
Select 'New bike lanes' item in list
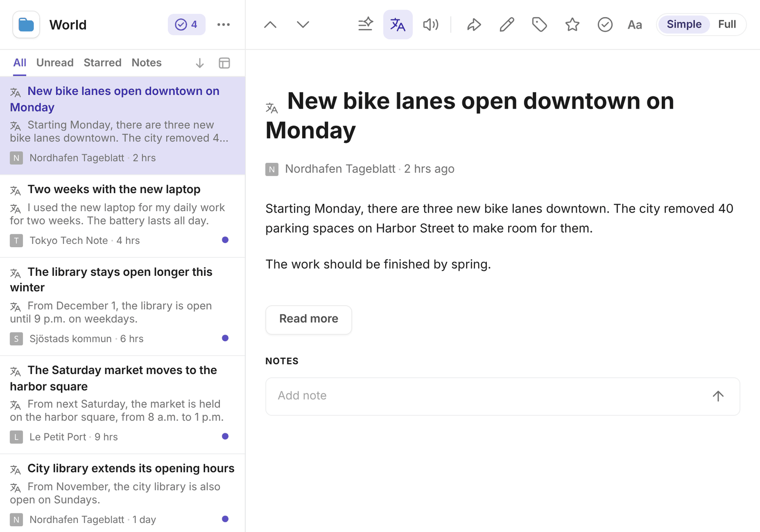[123, 126]
